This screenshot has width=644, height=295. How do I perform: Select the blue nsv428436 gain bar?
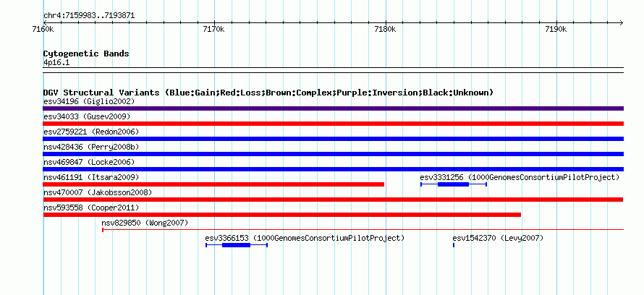point(333,154)
